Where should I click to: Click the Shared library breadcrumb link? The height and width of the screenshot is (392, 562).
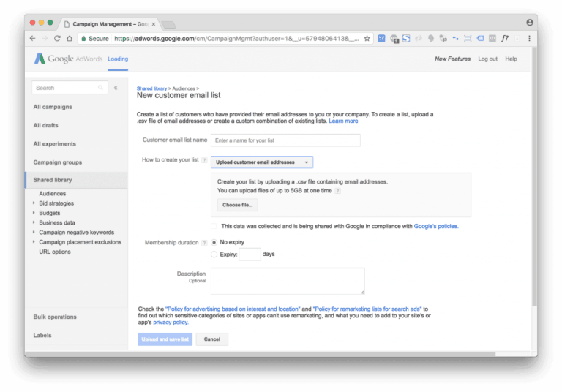151,88
